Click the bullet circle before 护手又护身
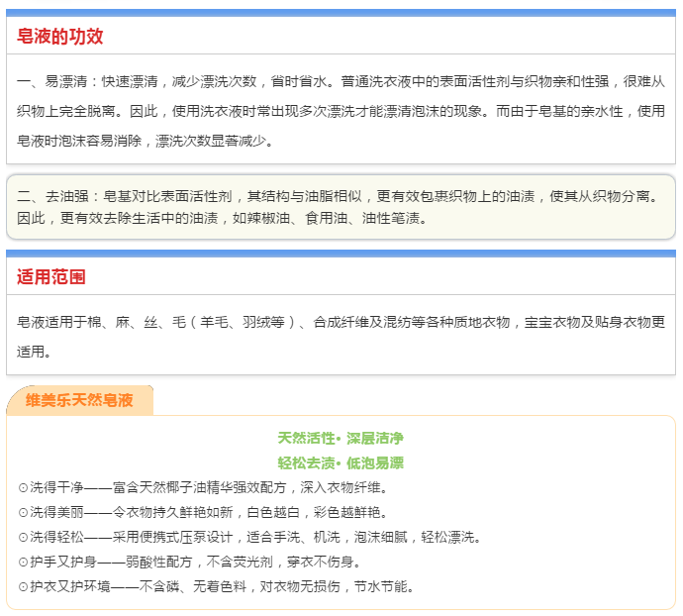 click(23, 563)
